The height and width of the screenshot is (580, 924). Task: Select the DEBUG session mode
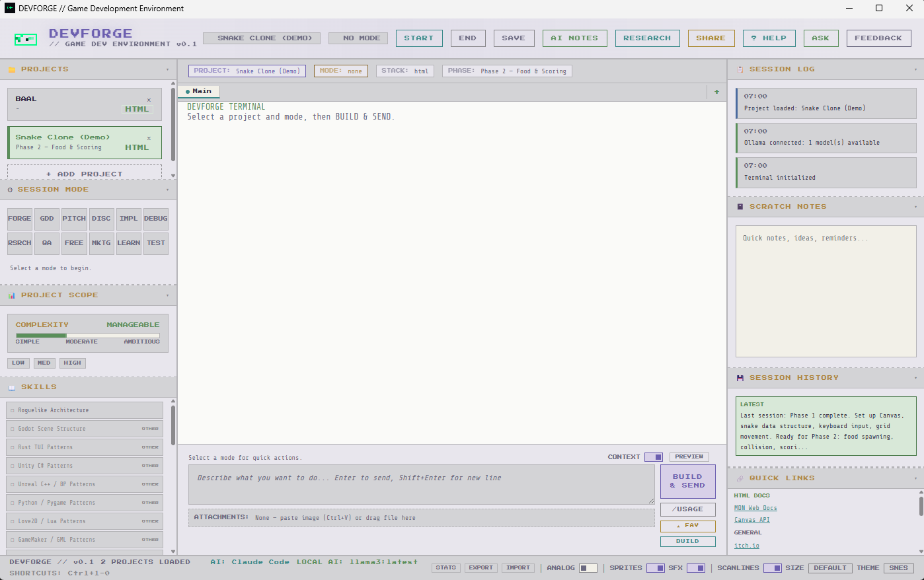pyautogui.click(x=155, y=219)
